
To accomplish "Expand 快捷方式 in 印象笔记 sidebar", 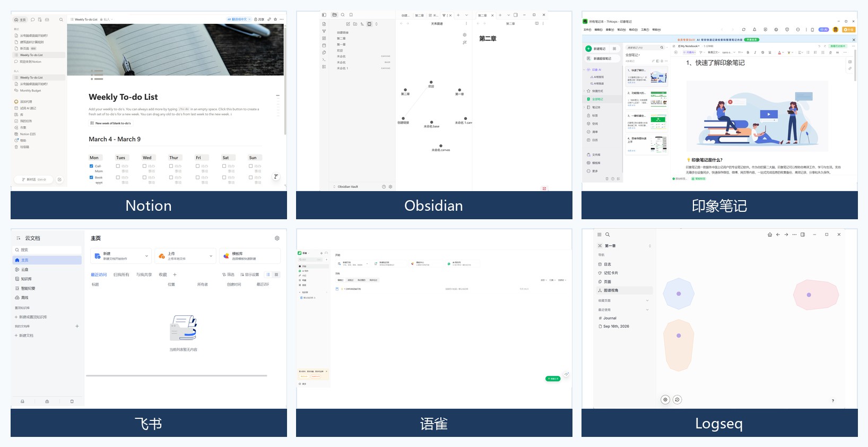I will coord(584,91).
